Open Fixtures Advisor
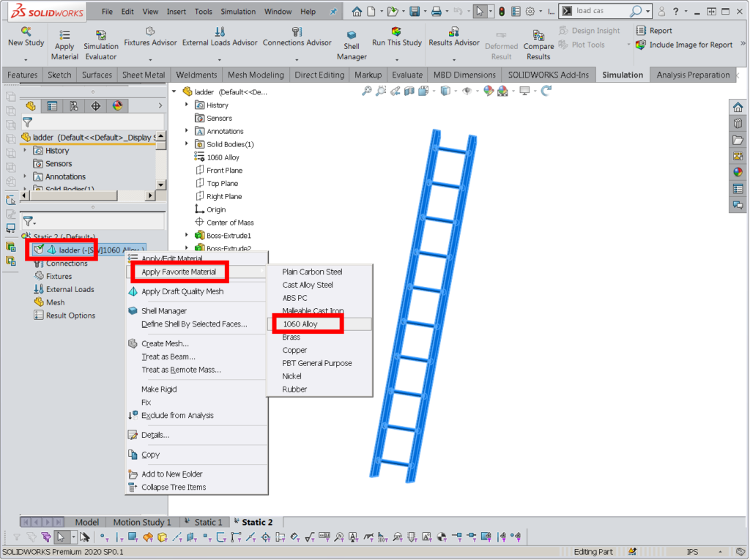Image resolution: width=750 pixels, height=560 pixels. [x=150, y=37]
